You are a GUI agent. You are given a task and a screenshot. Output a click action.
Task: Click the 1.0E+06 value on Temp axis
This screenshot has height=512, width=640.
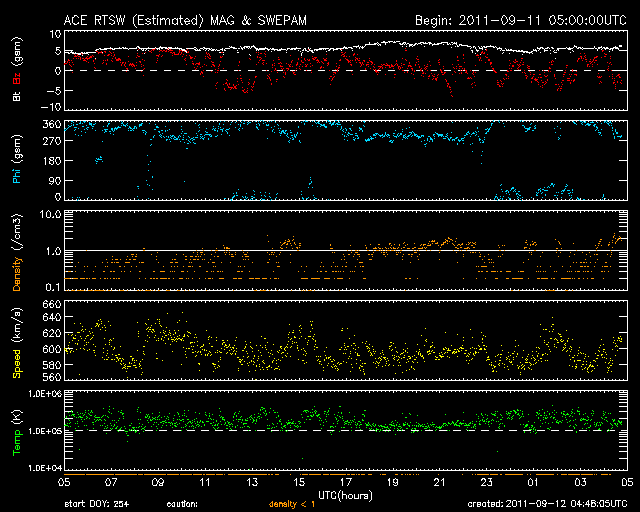coord(43,394)
